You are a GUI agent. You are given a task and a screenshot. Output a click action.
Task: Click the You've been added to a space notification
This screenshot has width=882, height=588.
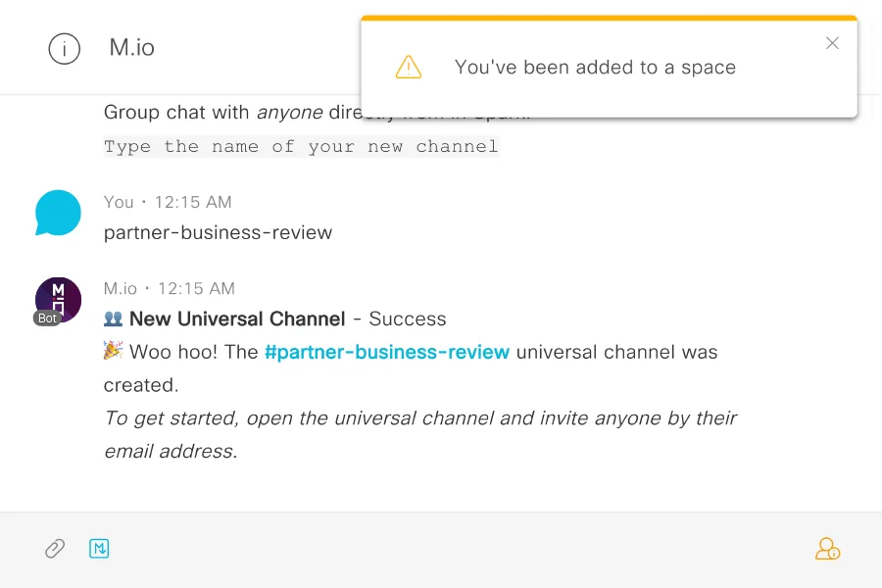point(595,67)
